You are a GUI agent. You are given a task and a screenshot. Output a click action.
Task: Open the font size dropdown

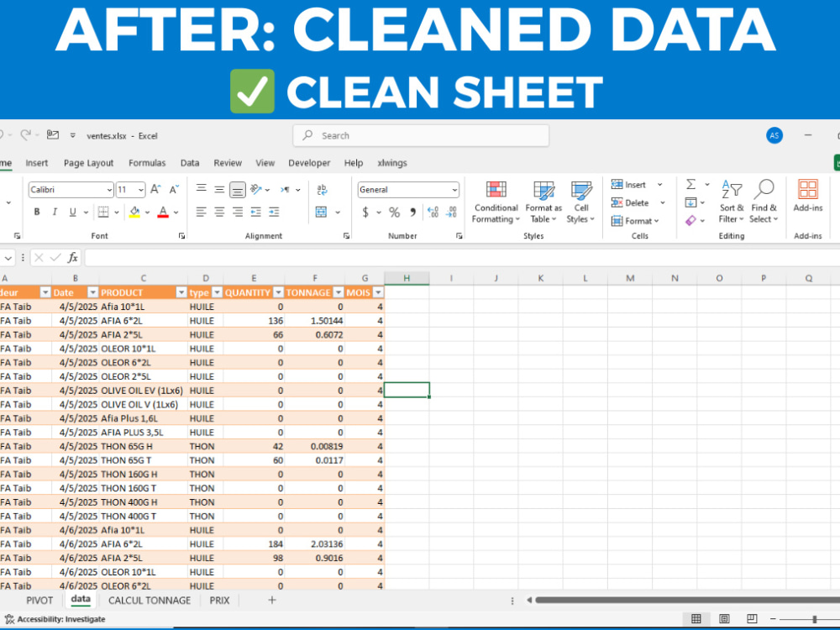[141, 190]
